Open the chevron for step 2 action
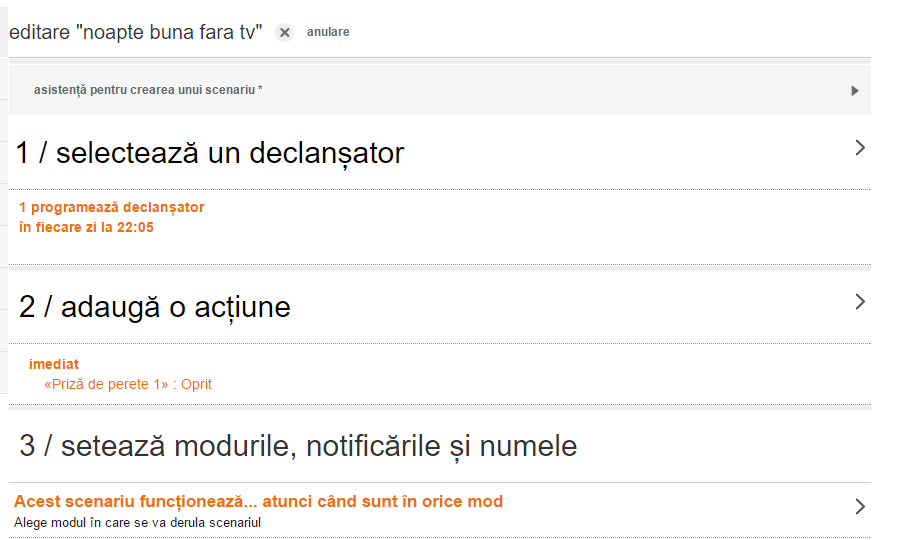 coord(859,301)
